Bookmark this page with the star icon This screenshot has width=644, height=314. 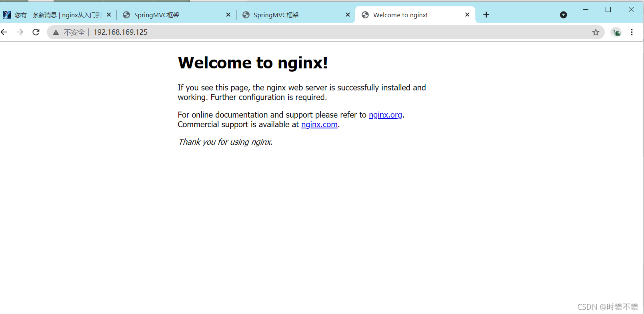596,32
